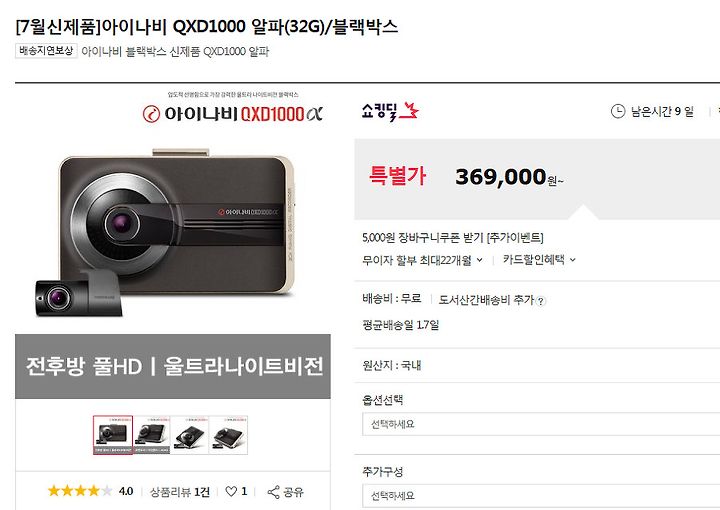This screenshot has height=510, width=720.
Task: Click the heart like icon
Action: (231, 492)
